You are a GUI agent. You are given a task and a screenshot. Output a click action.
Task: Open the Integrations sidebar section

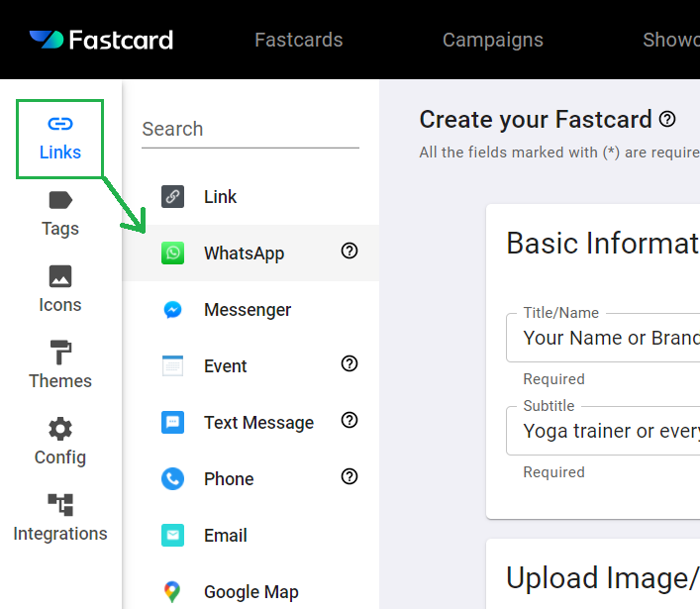coord(60,518)
